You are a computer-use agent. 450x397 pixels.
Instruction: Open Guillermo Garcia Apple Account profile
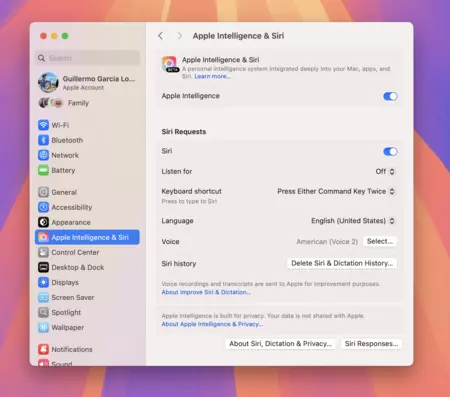87,82
